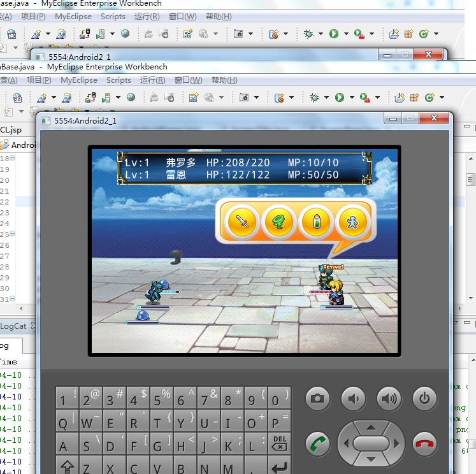Open the 项目(P) menu in front window

pos(39,80)
